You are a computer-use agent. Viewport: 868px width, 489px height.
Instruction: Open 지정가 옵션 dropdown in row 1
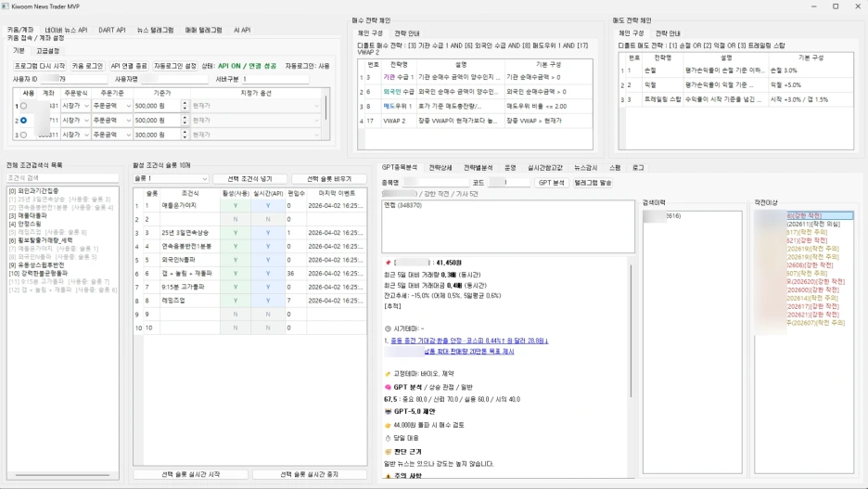(256, 106)
